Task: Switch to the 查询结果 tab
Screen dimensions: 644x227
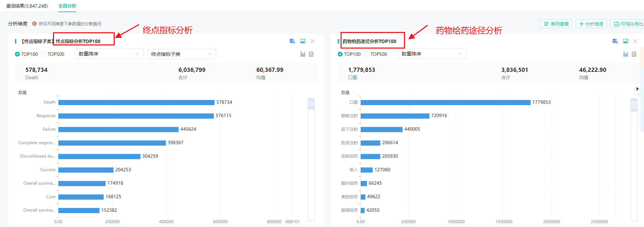Action: [27, 6]
